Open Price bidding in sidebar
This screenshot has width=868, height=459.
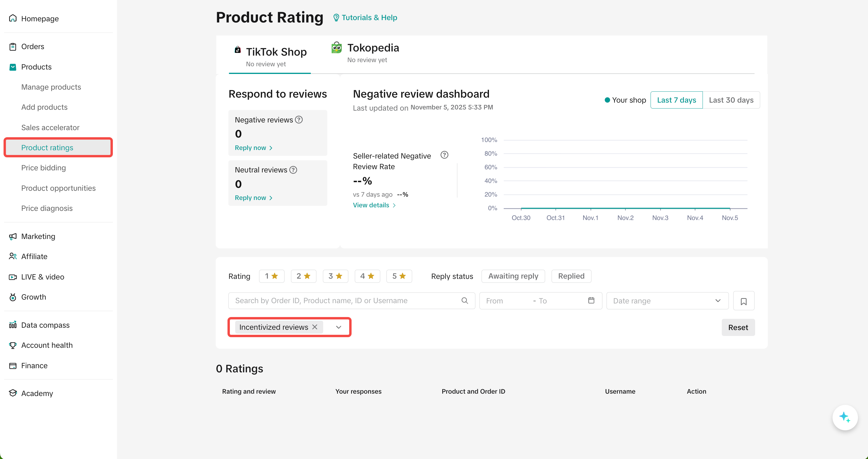click(43, 168)
